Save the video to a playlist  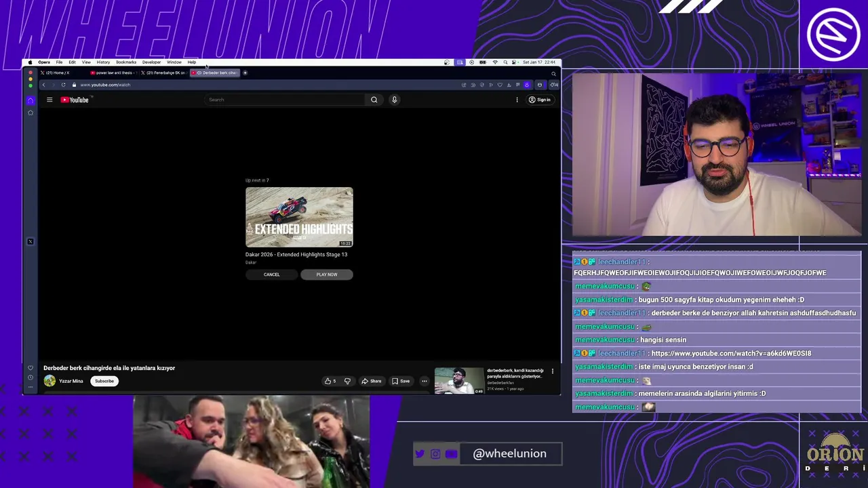[401, 381]
